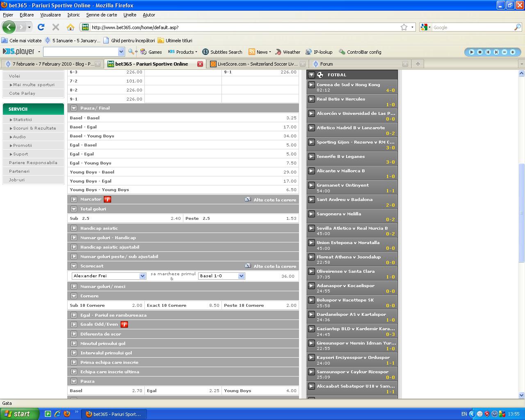Viewport: 525px width, 420px height.
Task: Click the Google search field
Action: pyautogui.click(x=472, y=27)
